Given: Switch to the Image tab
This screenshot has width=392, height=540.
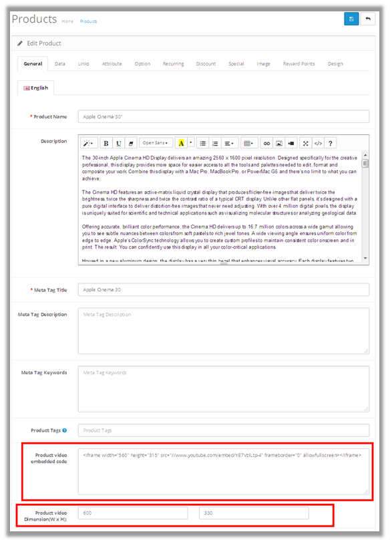Looking at the screenshot, I should [x=263, y=63].
